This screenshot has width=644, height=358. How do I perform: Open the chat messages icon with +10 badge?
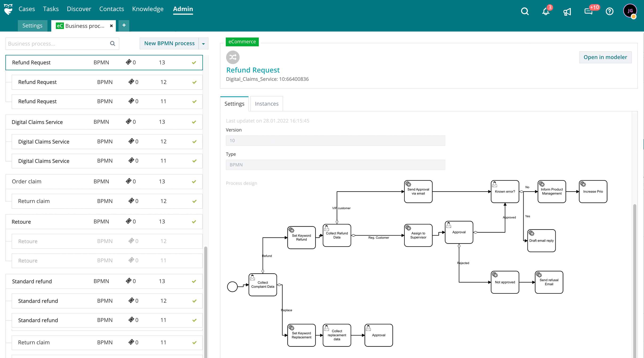point(588,11)
